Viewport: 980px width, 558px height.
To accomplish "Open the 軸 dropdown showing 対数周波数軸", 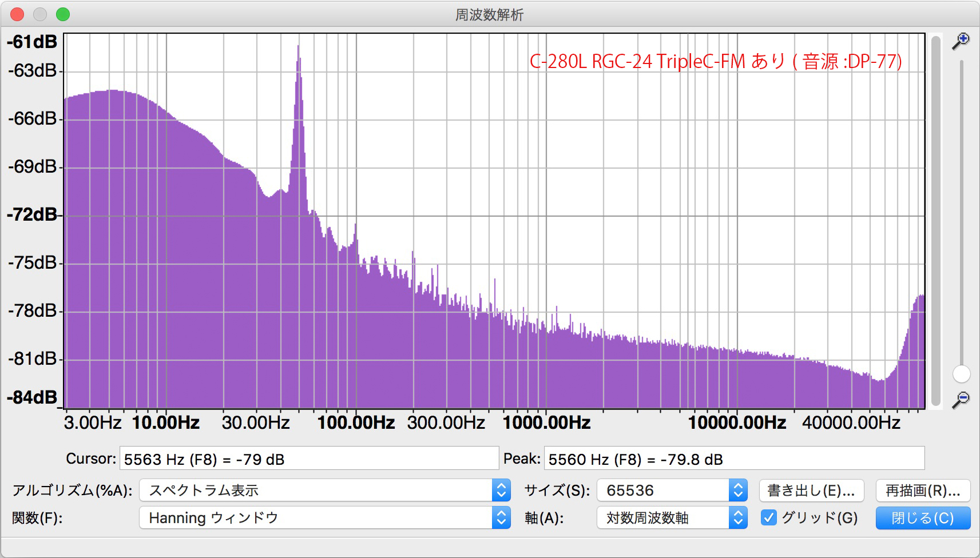I will [672, 517].
